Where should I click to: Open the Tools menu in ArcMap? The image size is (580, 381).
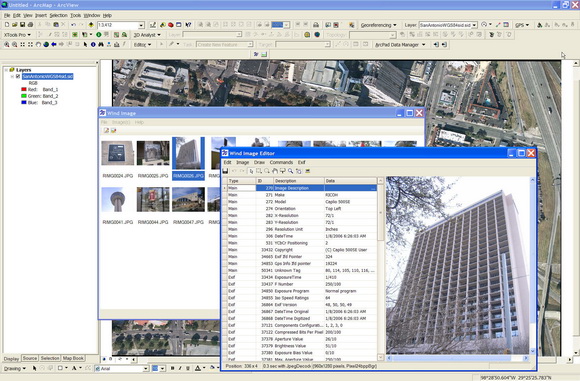[75, 15]
